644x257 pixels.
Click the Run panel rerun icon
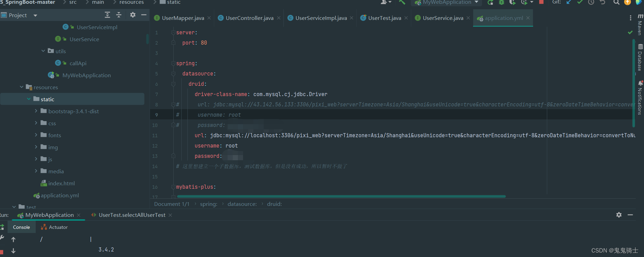point(2,227)
